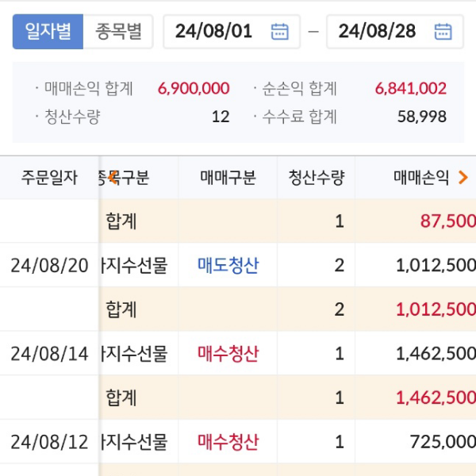Click the 주문일자 column header

49,178
